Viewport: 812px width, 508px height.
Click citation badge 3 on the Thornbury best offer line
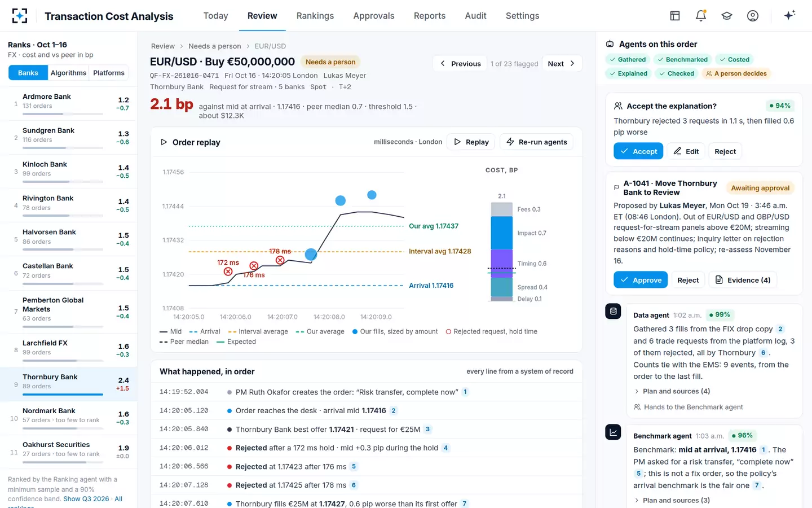coord(427,430)
